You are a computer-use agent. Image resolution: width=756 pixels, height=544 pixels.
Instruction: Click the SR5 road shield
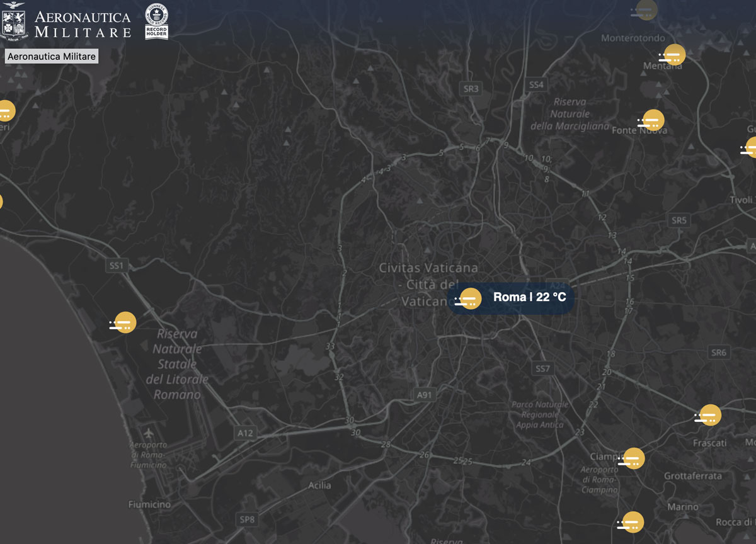(x=679, y=220)
